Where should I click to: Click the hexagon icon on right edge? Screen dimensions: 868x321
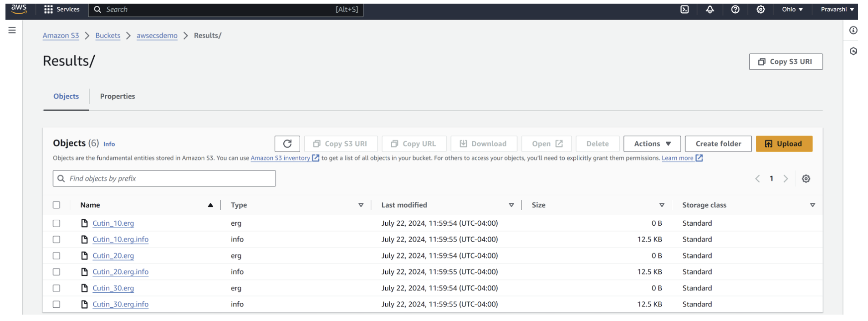tap(853, 51)
